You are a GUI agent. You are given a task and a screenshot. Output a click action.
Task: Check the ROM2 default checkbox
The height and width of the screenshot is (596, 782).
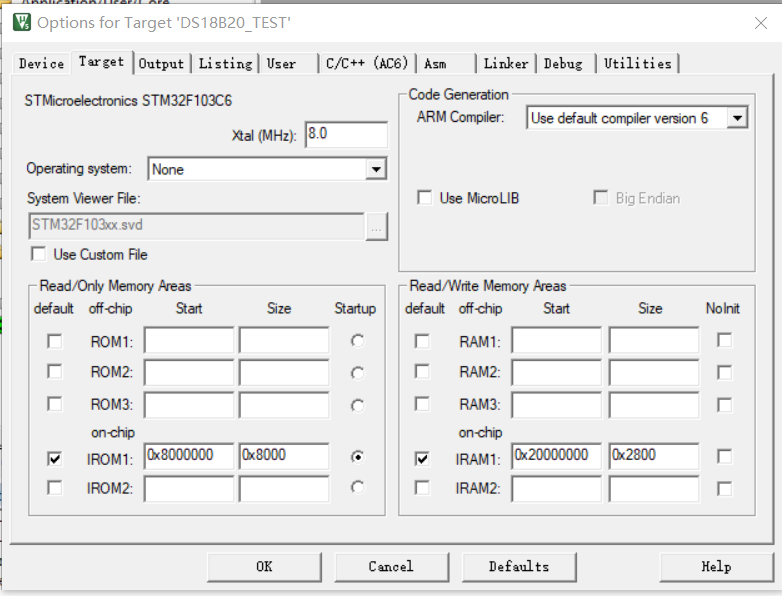point(55,372)
